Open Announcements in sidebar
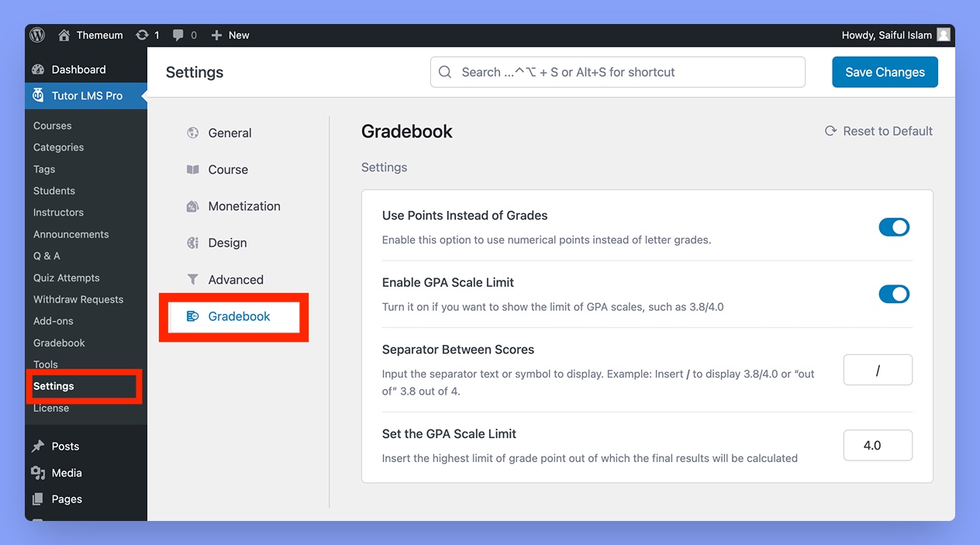Screen dimensions: 980x545 click(71, 234)
